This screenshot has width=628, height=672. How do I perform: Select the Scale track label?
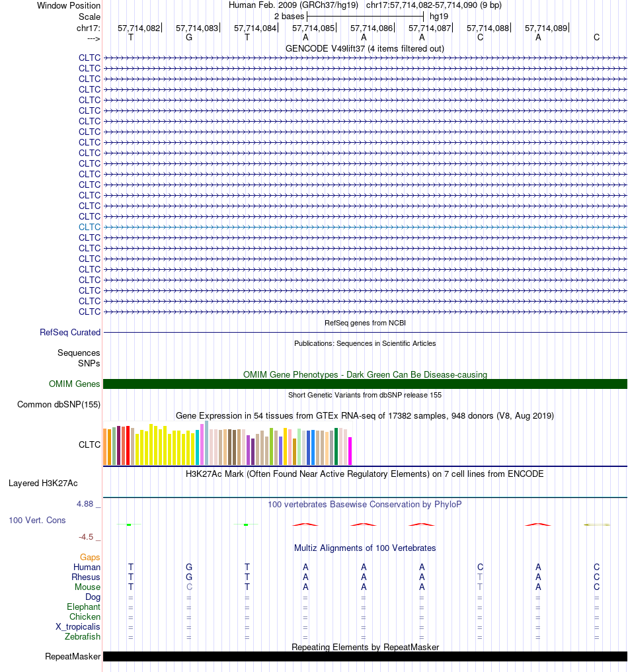[x=89, y=17]
